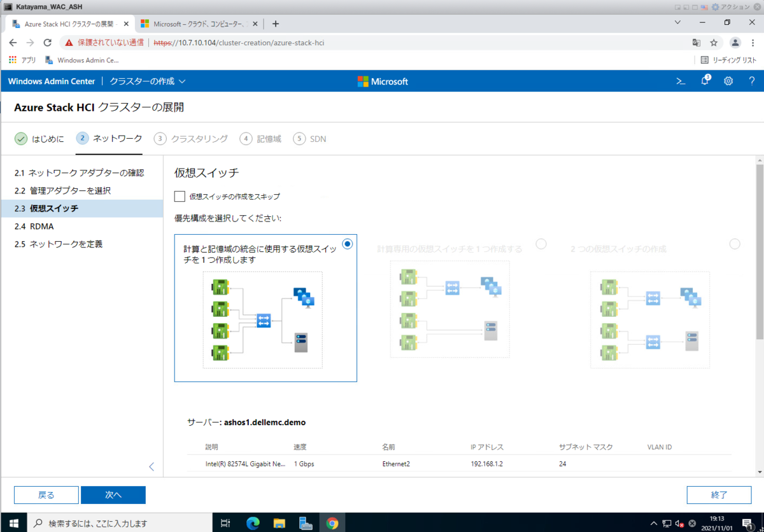The image size is (764, 532).
Task: Open 2.4 RDMA step
Action: pos(81,227)
